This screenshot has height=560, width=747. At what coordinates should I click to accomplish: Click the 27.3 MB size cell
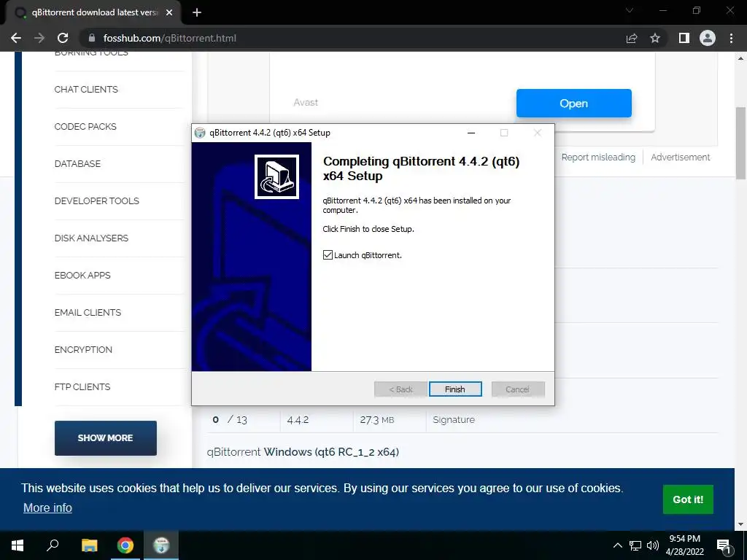[x=377, y=419]
